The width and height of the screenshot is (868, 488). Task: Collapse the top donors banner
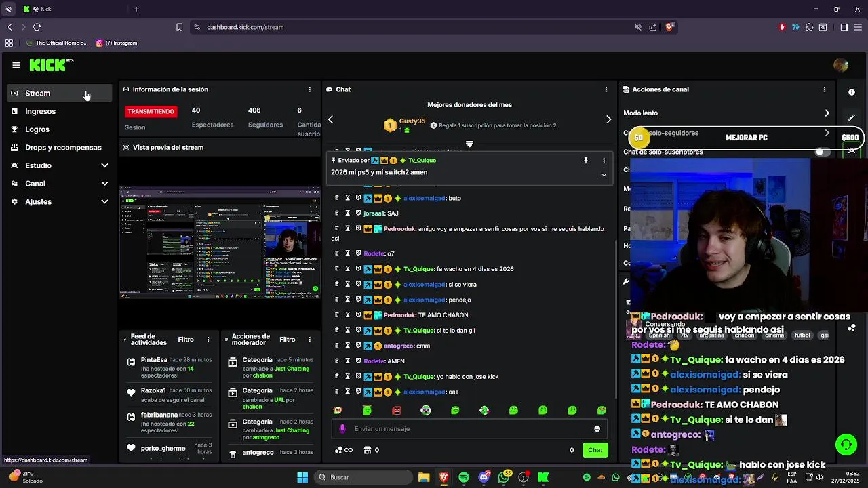[x=469, y=144]
